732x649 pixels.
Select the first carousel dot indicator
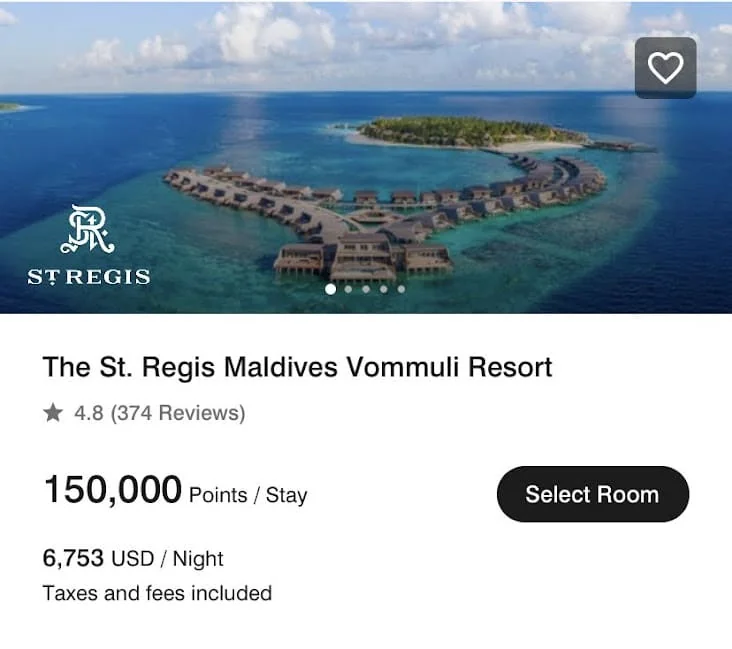[x=330, y=289]
